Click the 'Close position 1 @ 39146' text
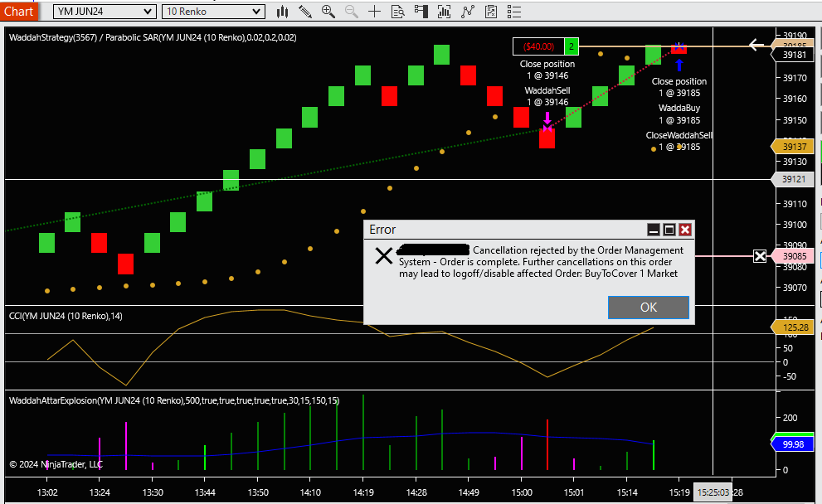 547,70
